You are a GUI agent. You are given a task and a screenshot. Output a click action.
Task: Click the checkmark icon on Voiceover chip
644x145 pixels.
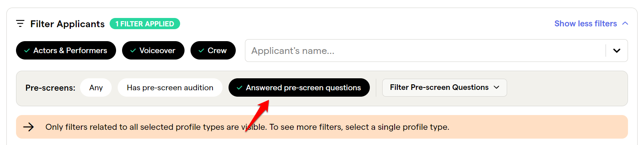click(x=133, y=51)
